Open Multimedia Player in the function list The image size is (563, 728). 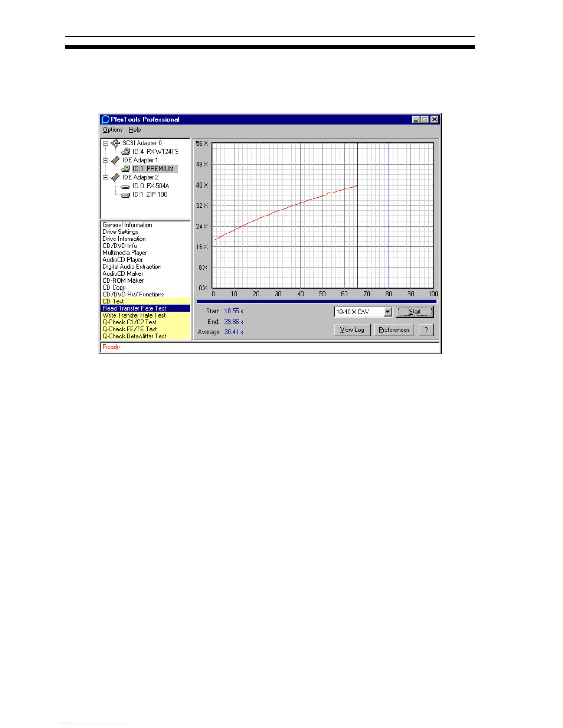click(x=125, y=252)
